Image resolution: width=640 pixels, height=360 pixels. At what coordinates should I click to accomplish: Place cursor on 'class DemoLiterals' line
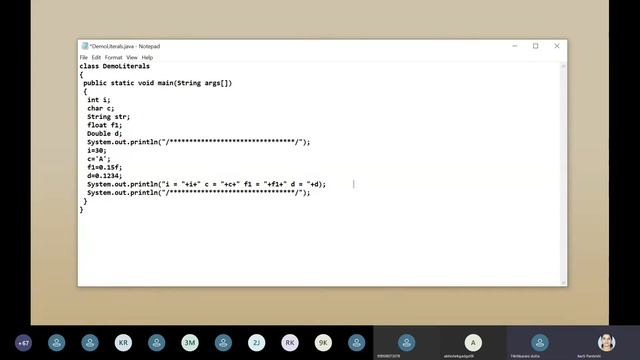click(115, 66)
